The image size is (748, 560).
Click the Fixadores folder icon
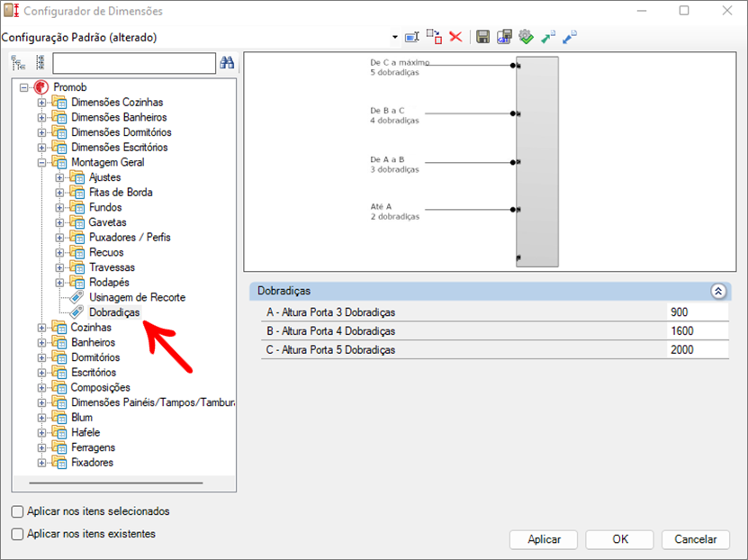(59, 463)
